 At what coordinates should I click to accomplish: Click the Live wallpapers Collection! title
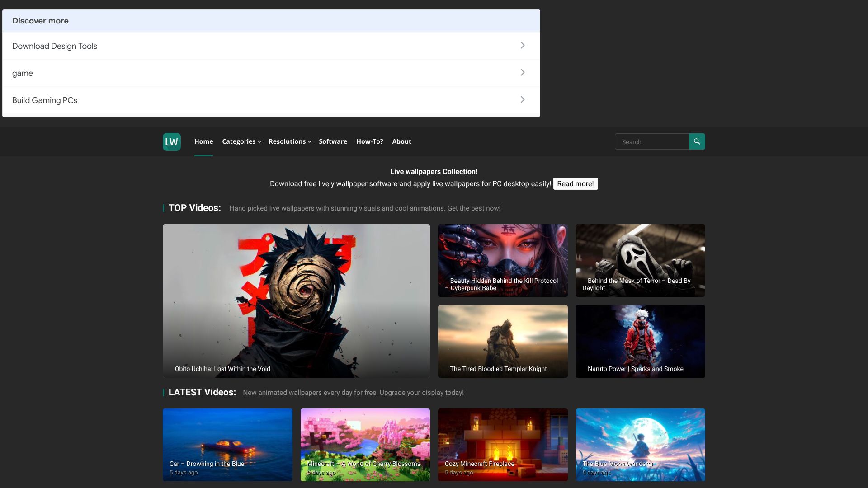(x=434, y=172)
